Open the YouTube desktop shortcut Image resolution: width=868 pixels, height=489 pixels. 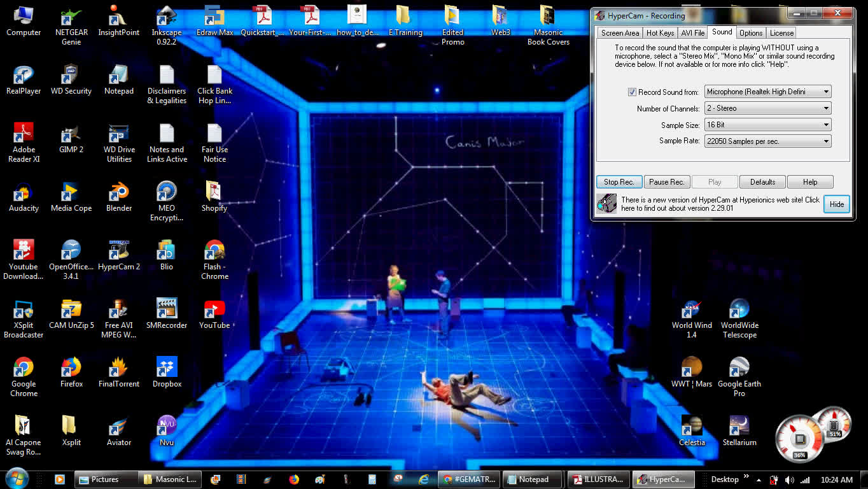pos(214,314)
